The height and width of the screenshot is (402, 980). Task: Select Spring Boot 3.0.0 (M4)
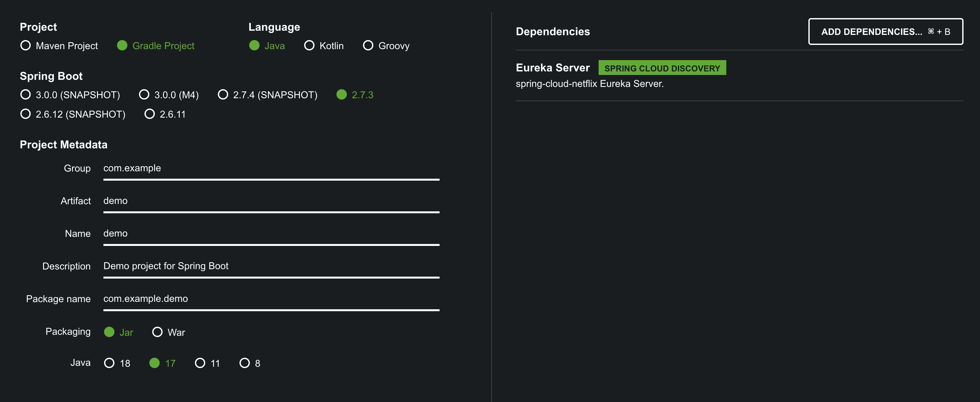tap(144, 95)
